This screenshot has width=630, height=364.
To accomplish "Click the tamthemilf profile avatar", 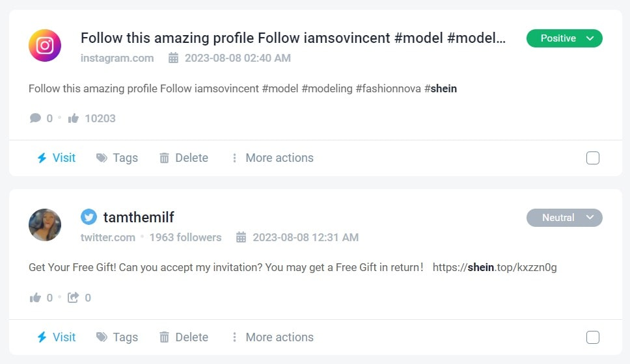I will click(x=45, y=225).
